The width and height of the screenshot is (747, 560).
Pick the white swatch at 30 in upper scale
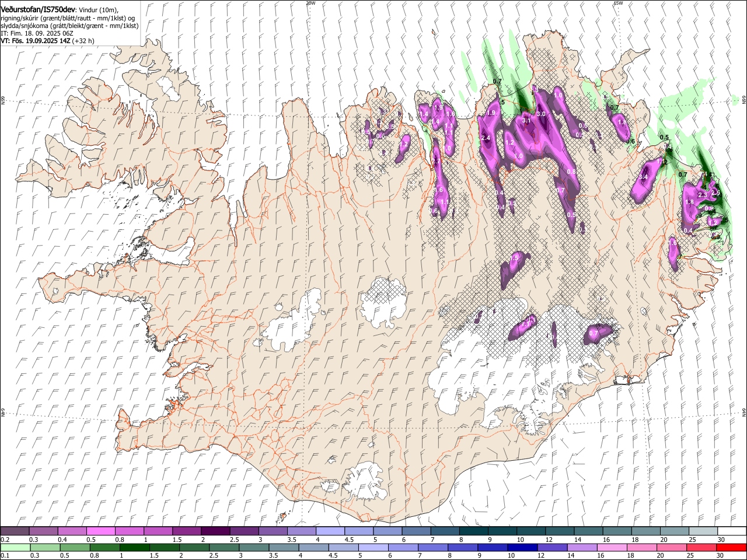pos(731,531)
